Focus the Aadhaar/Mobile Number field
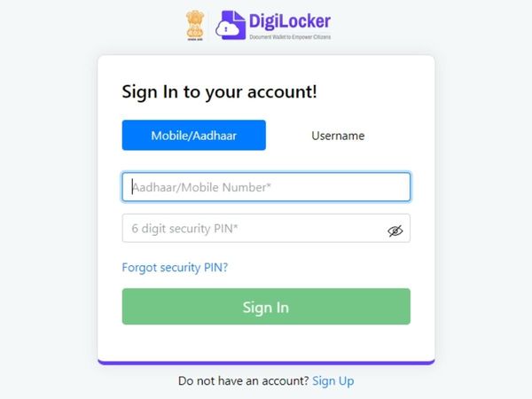 click(266, 187)
